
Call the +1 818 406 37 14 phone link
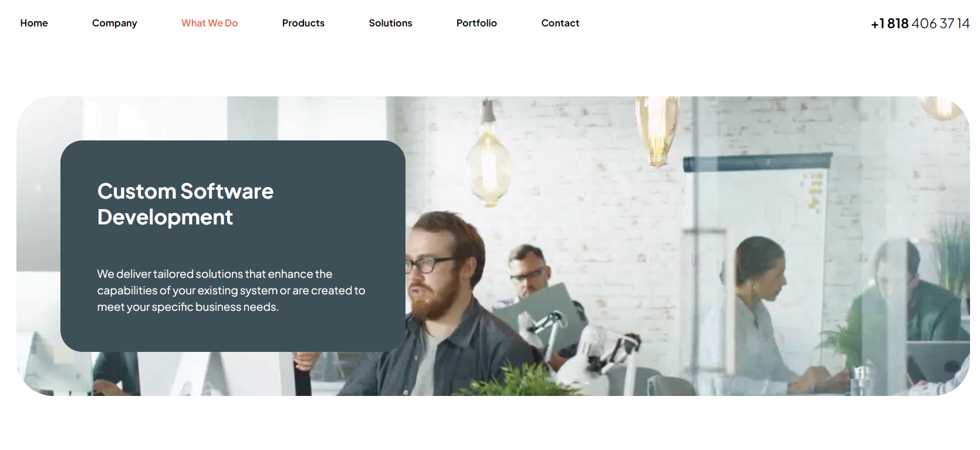point(920,23)
